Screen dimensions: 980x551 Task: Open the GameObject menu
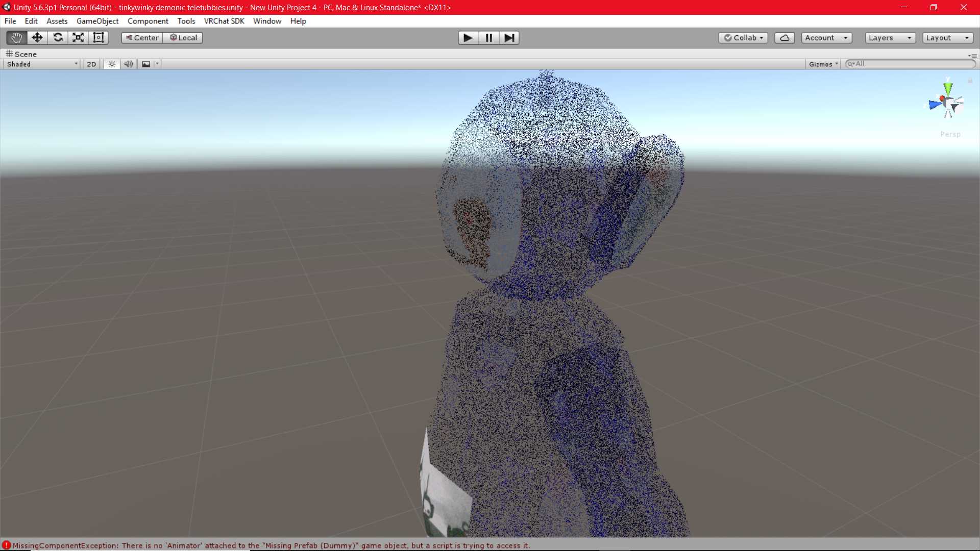pyautogui.click(x=97, y=21)
